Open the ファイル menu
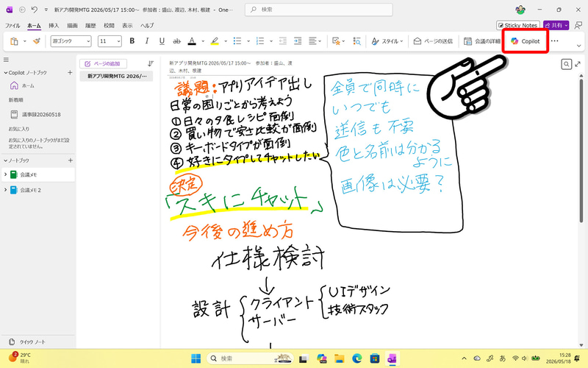The width and height of the screenshot is (588, 368). tap(12, 26)
